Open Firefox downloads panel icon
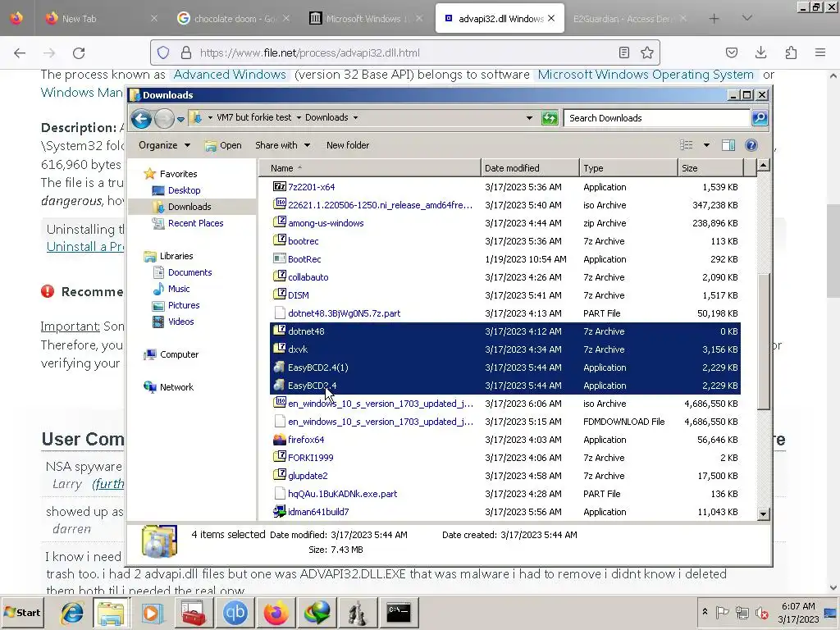 click(760, 52)
